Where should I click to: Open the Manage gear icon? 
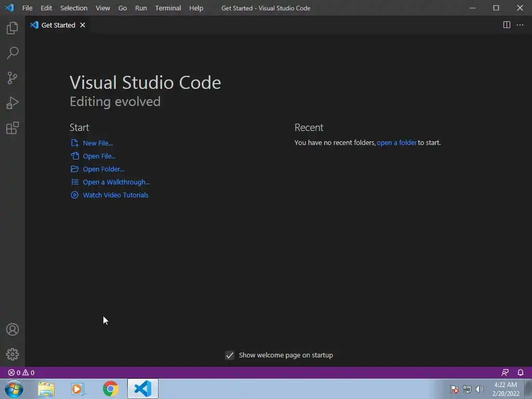(12, 354)
